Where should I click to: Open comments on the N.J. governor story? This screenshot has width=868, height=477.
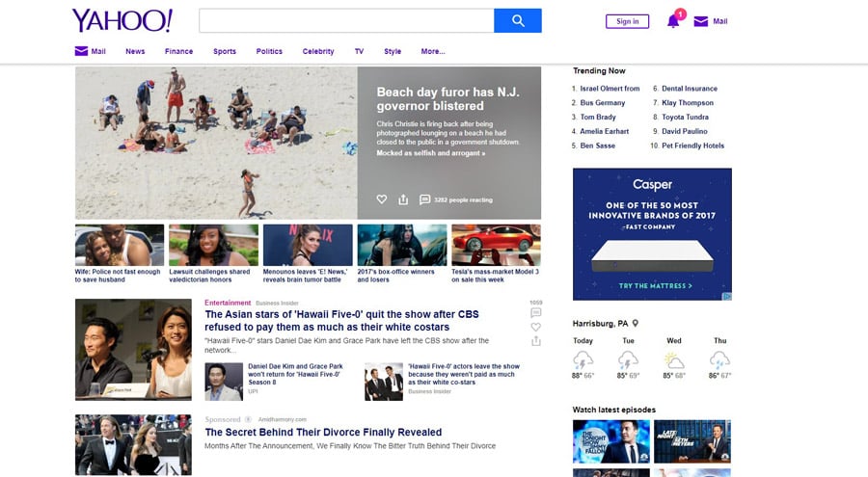pyautogui.click(x=424, y=199)
